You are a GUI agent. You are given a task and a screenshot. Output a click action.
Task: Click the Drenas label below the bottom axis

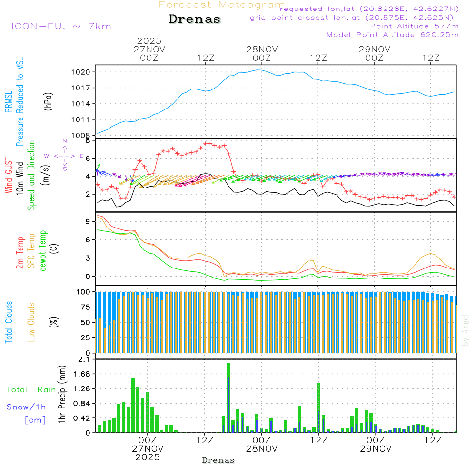tap(218, 460)
